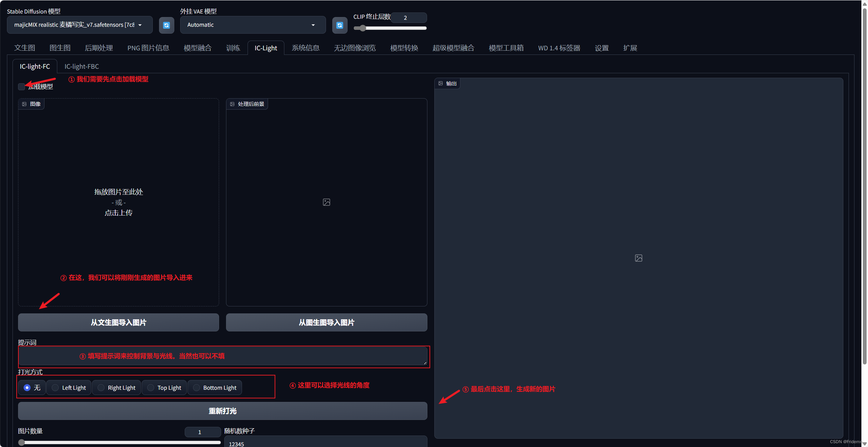The height and width of the screenshot is (447, 868).
Task: Open the Stable Diffusion model dropdown
Action: (x=80, y=25)
